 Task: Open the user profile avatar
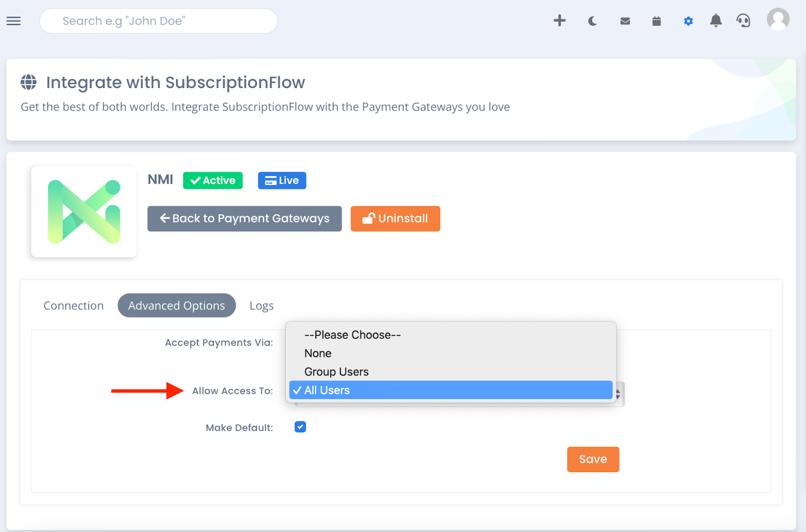[x=778, y=19]
